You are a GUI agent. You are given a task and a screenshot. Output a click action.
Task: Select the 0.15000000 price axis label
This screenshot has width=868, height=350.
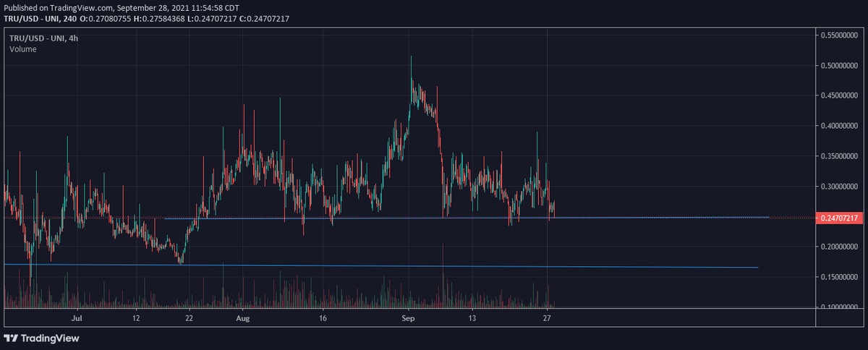tap(840, 277)
